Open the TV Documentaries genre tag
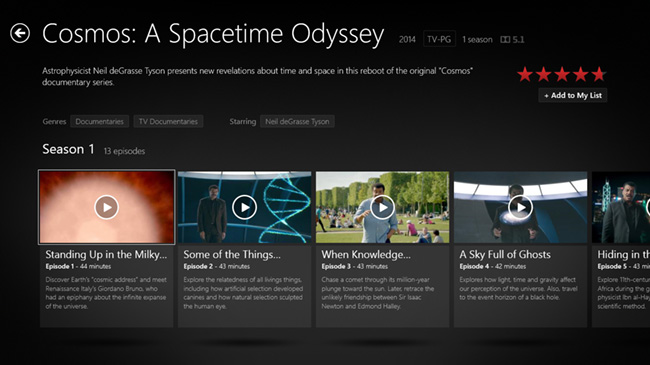The image size is (650, 365). tap(168, 122)
